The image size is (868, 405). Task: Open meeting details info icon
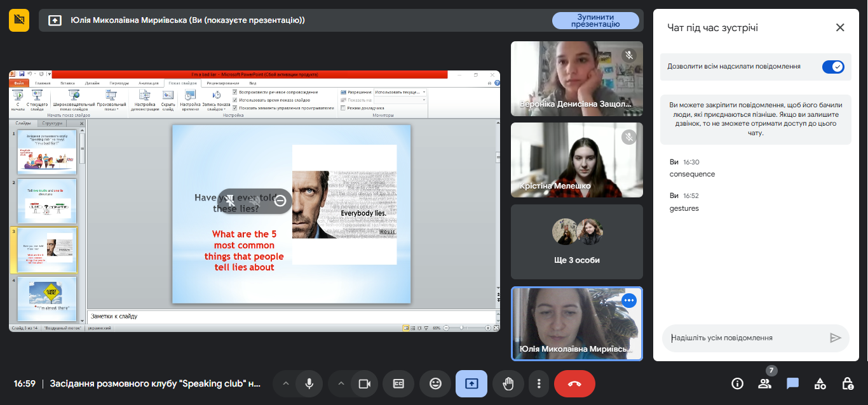click(737, 383)
